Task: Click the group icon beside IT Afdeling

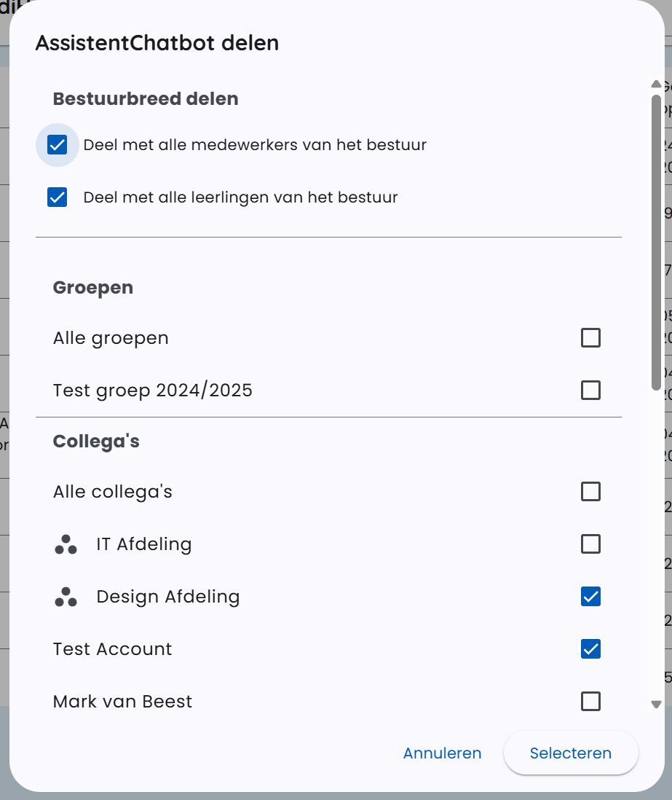Action: point(66,544)
